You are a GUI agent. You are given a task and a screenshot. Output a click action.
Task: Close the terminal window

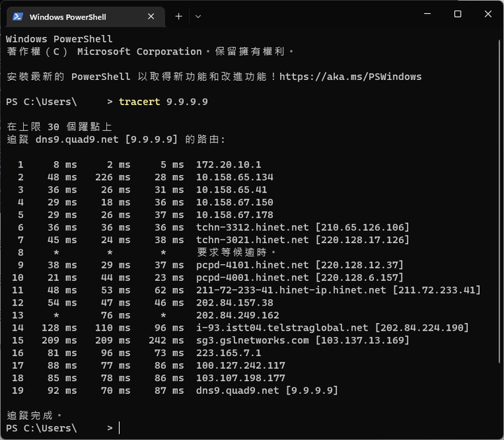488,14
